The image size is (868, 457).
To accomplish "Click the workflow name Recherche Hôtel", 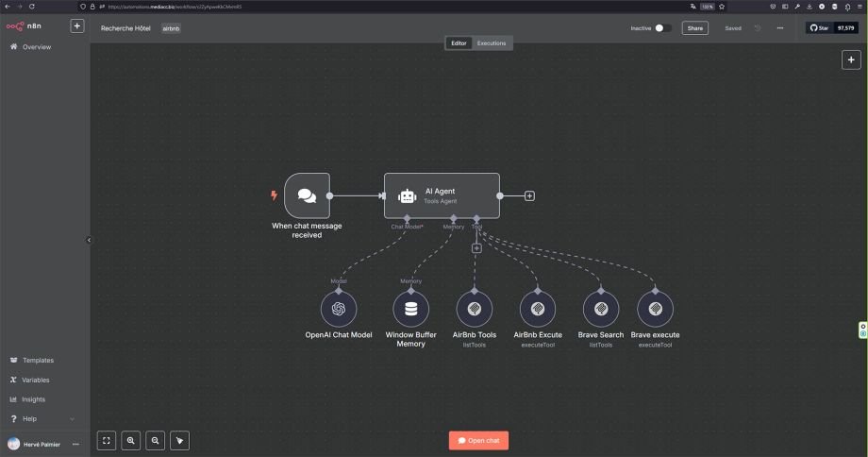I will (x=125, y=28).
